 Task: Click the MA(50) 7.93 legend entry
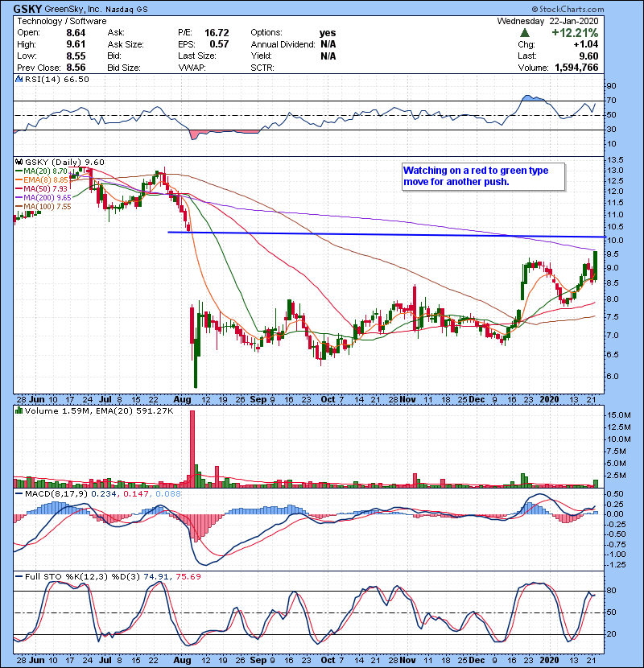(41, 188)
